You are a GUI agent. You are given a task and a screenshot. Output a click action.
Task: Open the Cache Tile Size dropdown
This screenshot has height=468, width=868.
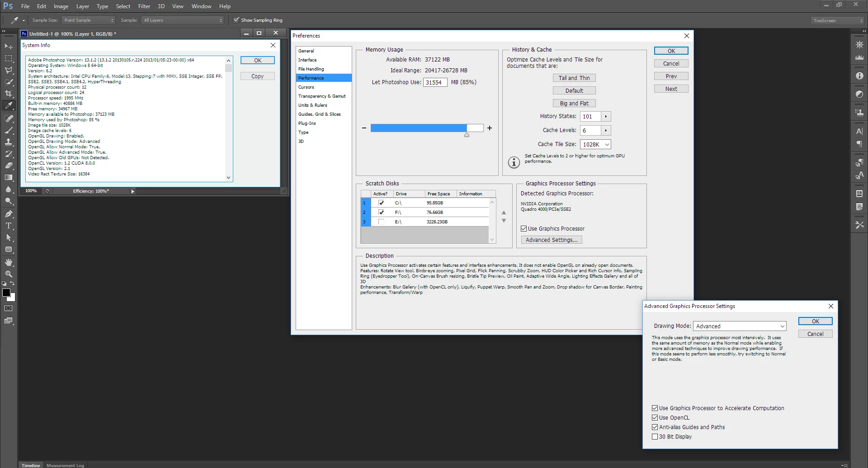595,144
